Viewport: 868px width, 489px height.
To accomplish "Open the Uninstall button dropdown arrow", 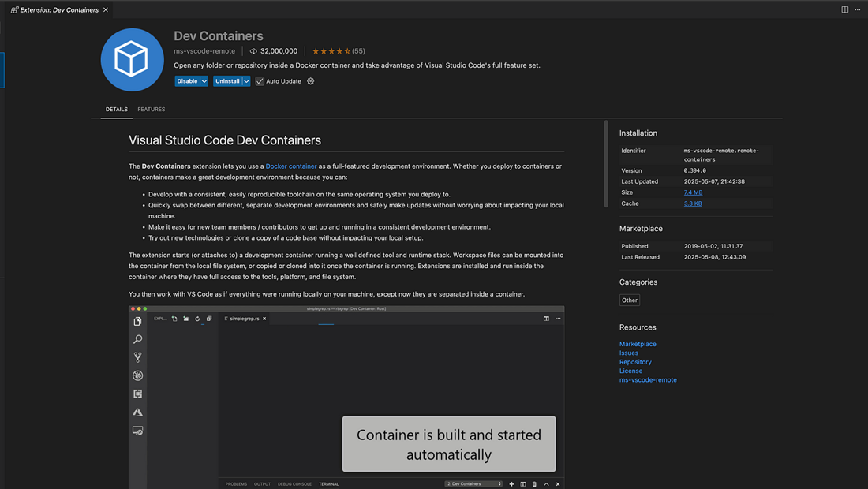I will pyautogui.click(x=245, y=80).
